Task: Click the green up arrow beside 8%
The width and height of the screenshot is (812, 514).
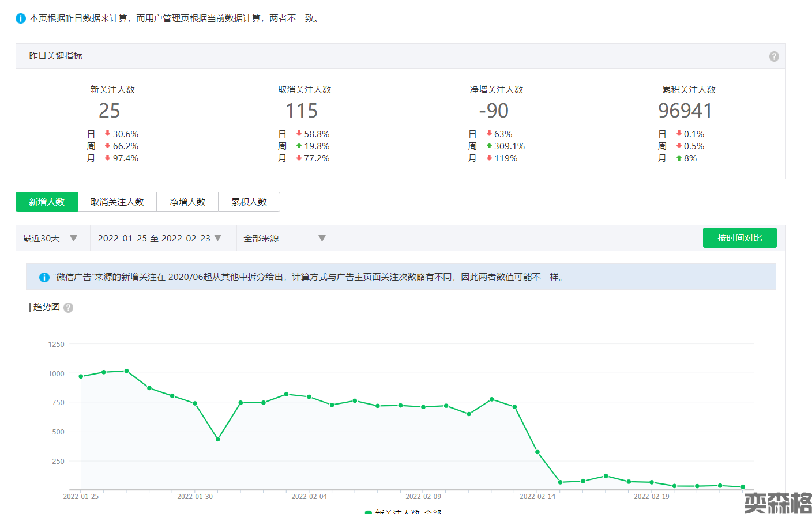Action: (679, 158)
